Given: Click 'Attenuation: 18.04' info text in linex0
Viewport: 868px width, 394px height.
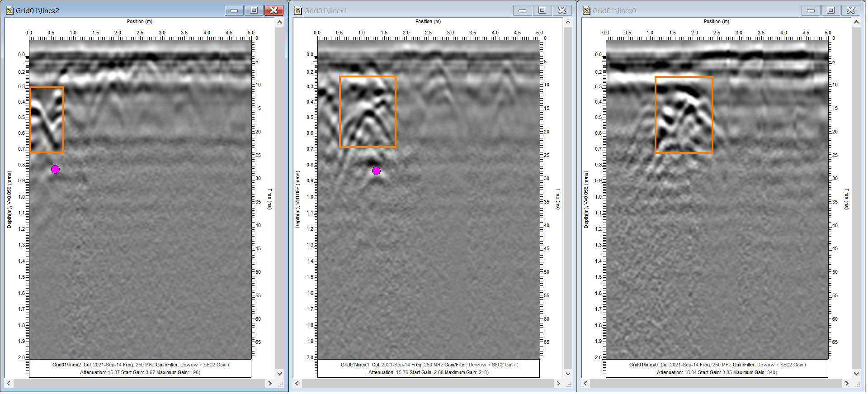Looking at the screenshot, I should tap(677, 373).
